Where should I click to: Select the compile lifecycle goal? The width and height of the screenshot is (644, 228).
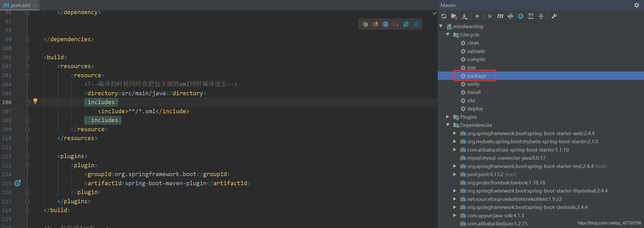click(473, 59)
